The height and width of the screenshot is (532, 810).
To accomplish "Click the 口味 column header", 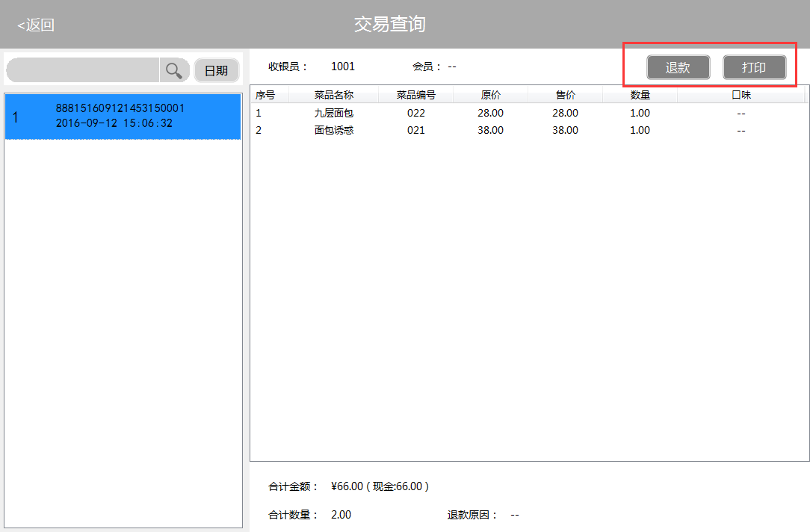I will [x=741, y=95].
